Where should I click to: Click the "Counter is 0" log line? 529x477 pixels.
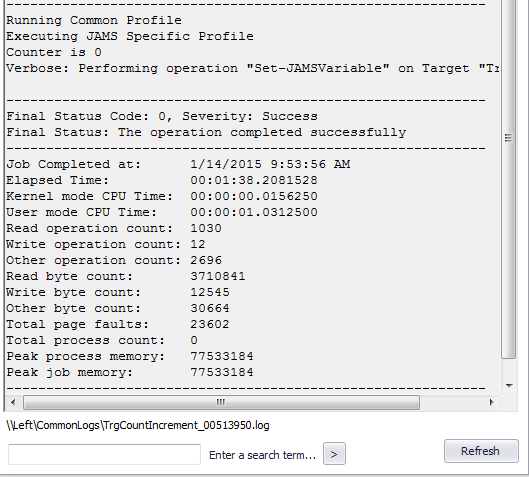(54, 52)
